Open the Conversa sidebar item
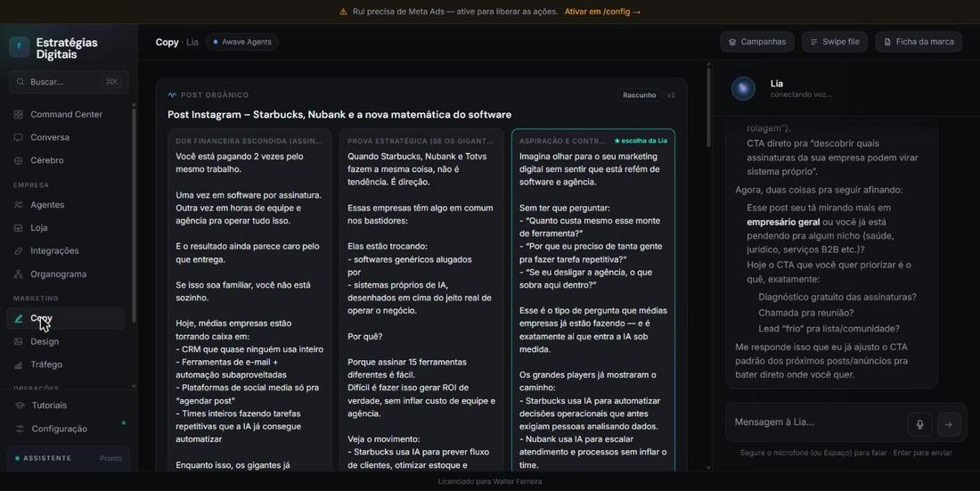 [66, 137]
